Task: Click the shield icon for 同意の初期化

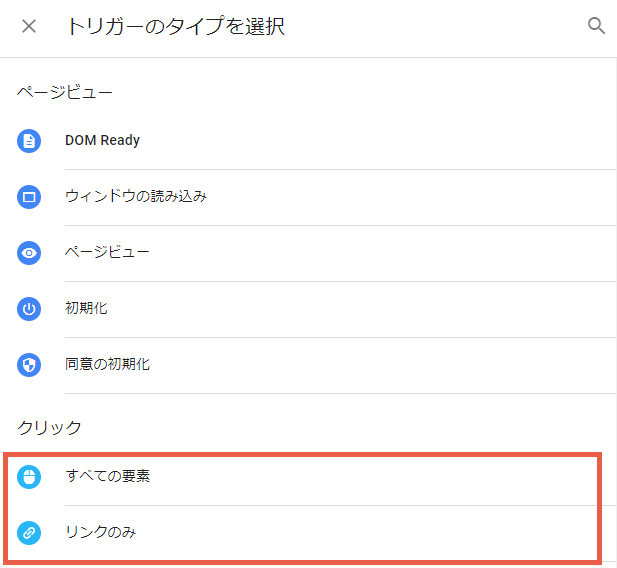Action: coord(29,364)
